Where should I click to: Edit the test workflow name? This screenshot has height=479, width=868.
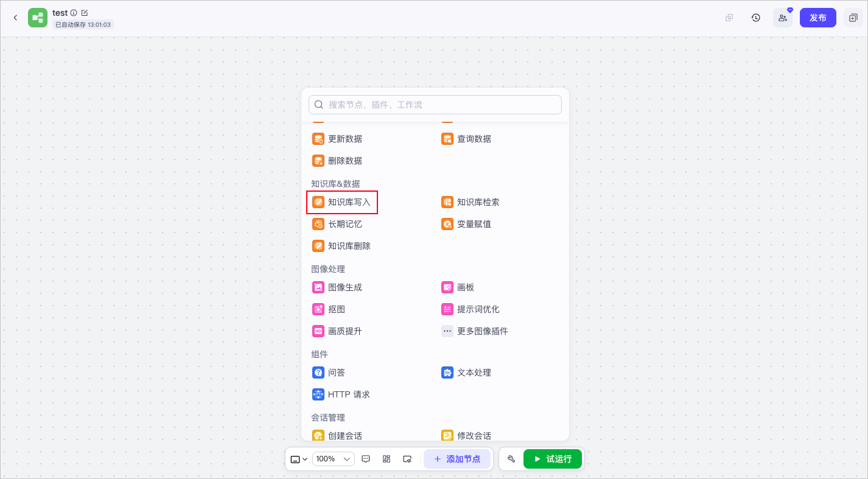pyautogui.click(x=85, y=13)
